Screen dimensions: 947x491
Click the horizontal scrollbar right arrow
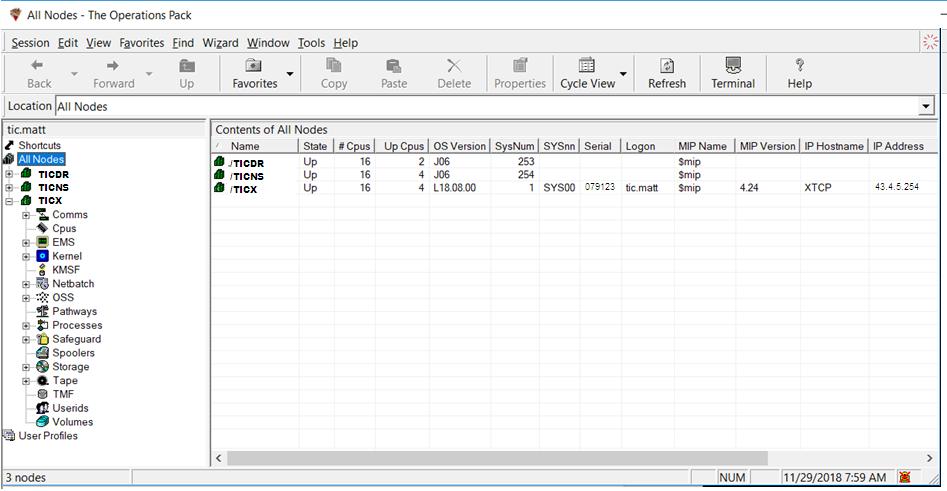[928, 458]
